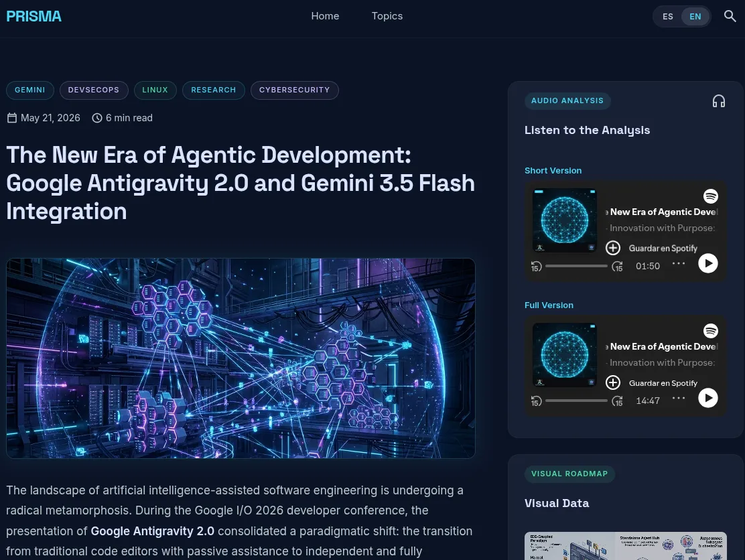
Task: Click 'Innovation with Purpose' in Short Version player
Action: (661, 228)
